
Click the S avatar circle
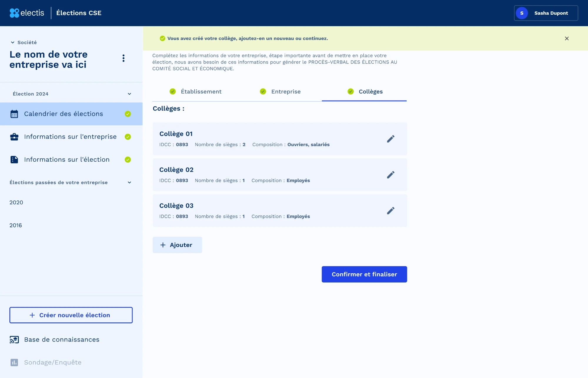pyautogui.click(x=522, y=13)
